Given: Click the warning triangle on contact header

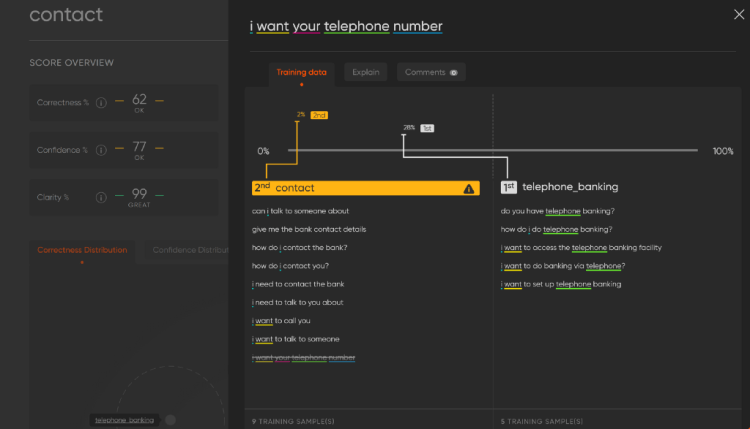Looking at the screenshot, I should pyautogui.click(x=469, y=188).
